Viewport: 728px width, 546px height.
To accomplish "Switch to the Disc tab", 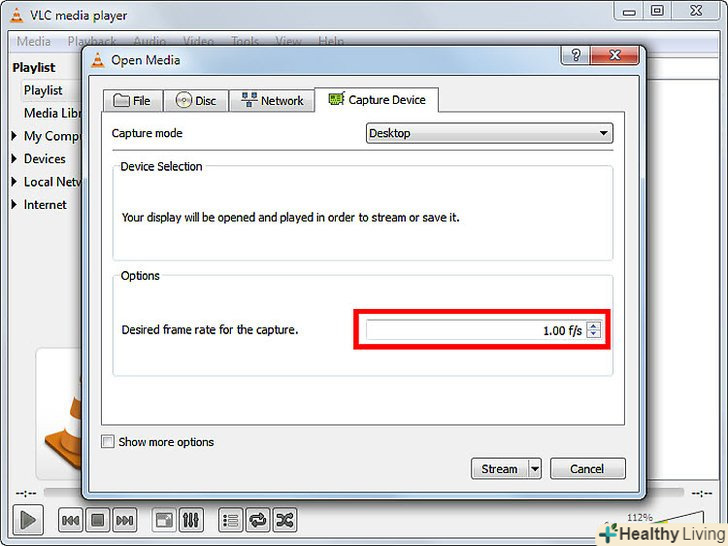I will point(196,100).
